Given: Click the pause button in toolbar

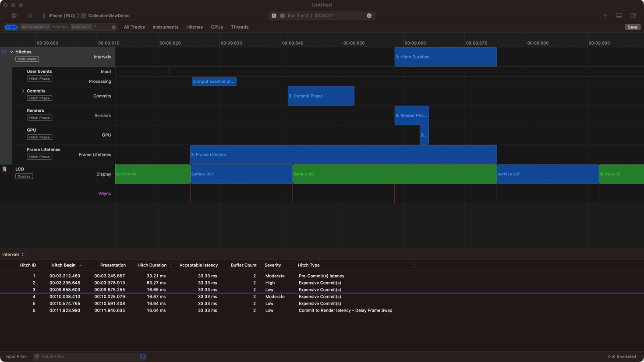Looking at the screenshot, I should (30, 15).
